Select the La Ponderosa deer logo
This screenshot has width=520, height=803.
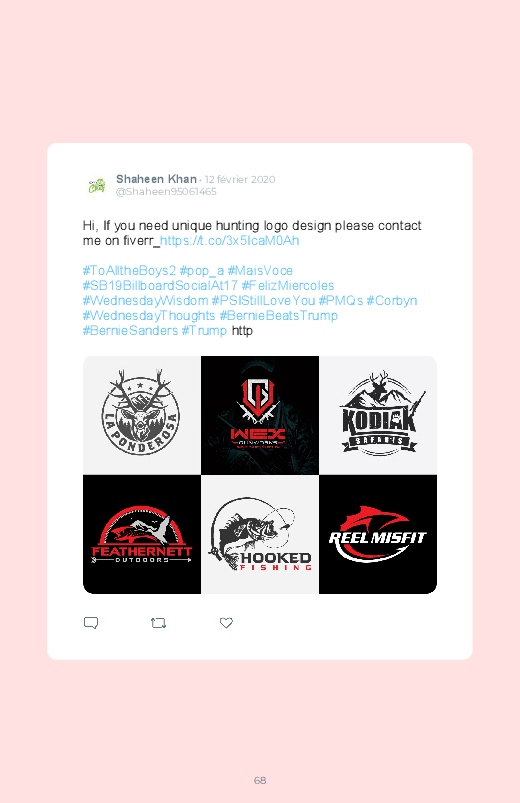click(x=142, y=415)
